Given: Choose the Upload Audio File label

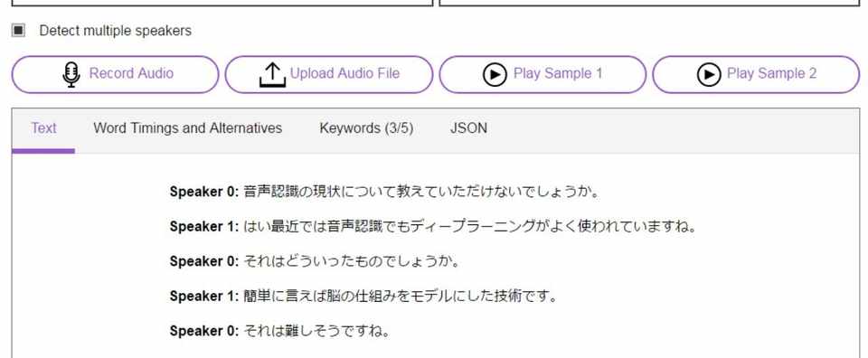Looking at the screenshot, I should 344,73.
